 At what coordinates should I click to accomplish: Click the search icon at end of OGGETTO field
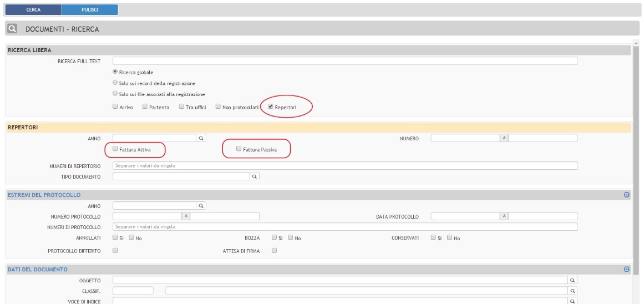tap(572, 281)
